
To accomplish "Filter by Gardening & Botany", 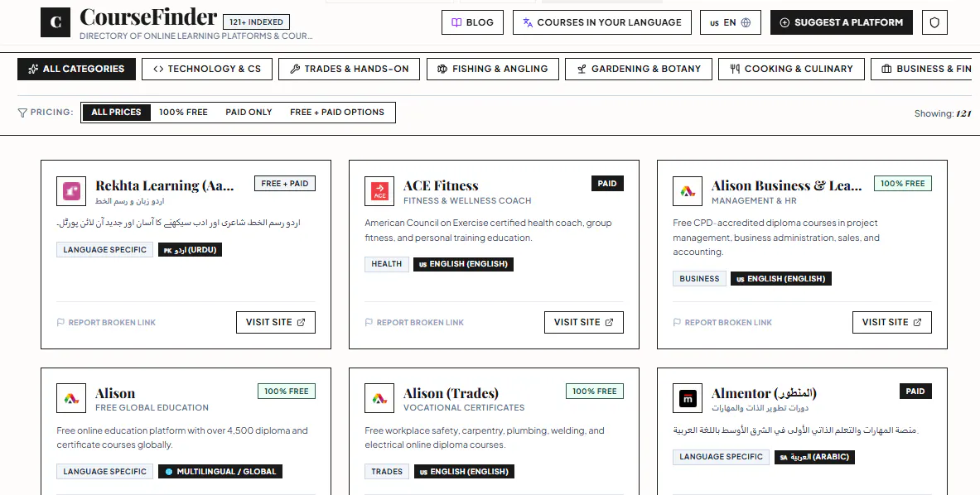I will 638,69.
